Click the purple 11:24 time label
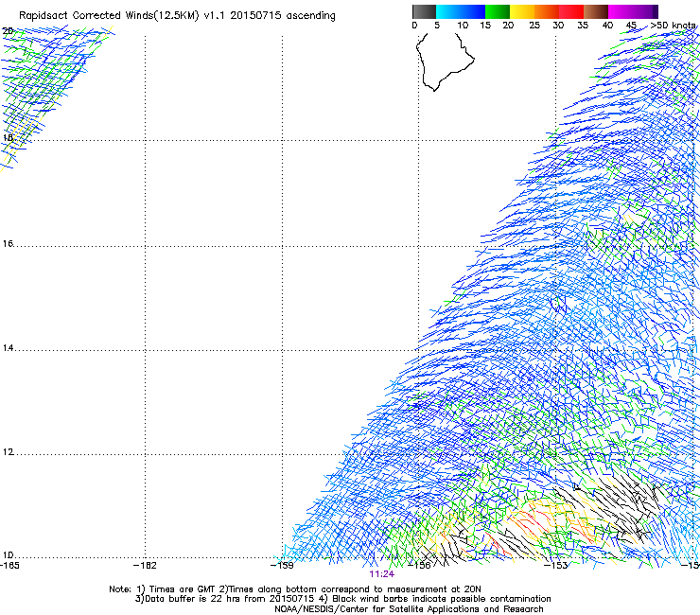The width and height of the screenshot is (700, 615). [382, 574]
